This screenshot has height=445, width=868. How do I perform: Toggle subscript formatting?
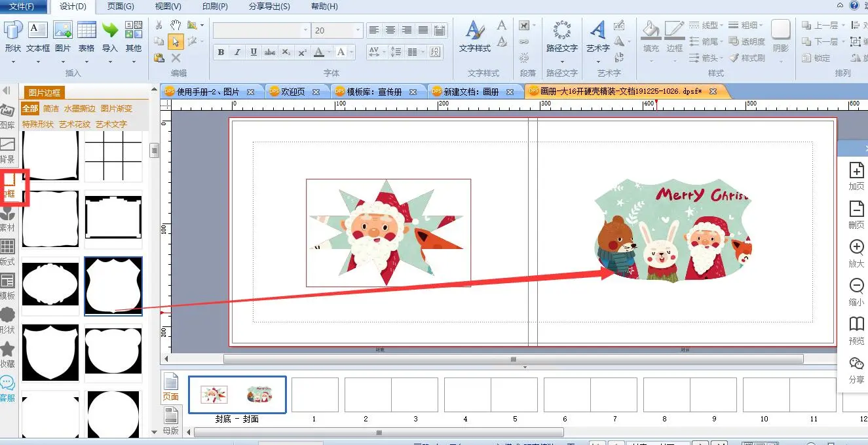click(286, 52)
